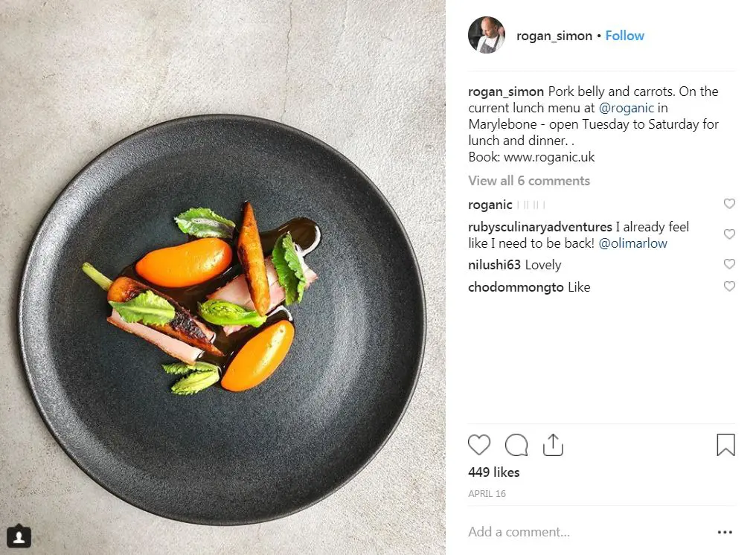Save post with the bookmark icon
The image size is (756, 555).
click(x=725, y=445)
